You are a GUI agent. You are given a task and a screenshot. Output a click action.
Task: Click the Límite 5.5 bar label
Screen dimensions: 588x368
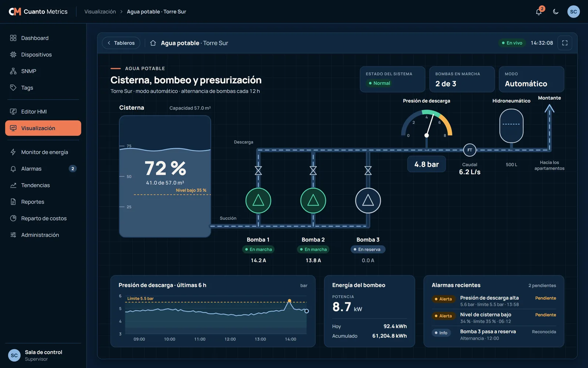point(140,298)
